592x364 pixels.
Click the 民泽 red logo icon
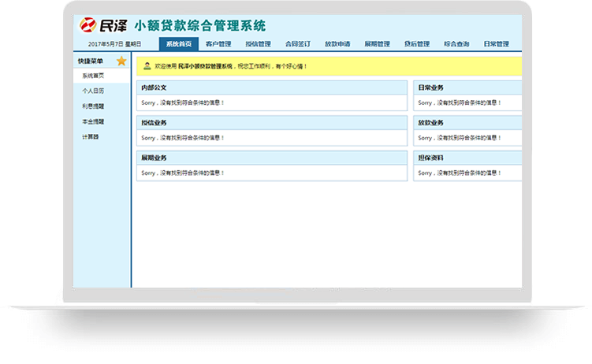click(88, 25)
